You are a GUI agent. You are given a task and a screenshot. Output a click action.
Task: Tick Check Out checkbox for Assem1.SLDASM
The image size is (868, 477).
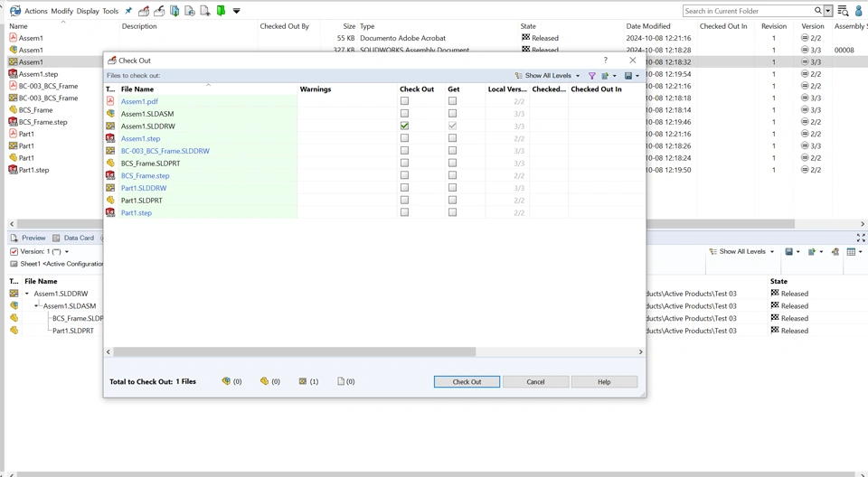click(x=405, y=114)
